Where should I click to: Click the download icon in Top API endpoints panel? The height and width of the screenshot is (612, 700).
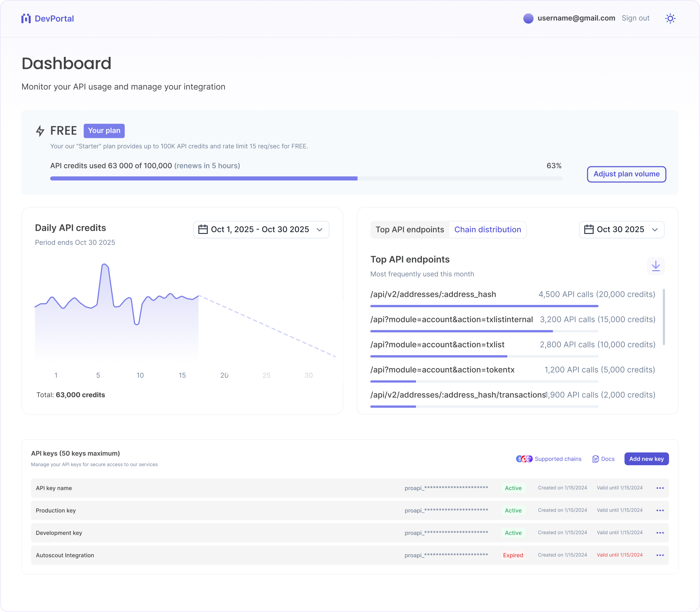coord(656,266)
